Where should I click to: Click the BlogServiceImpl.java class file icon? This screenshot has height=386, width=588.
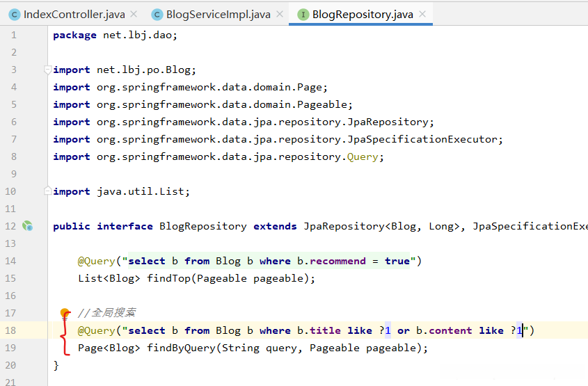(157, 15)
